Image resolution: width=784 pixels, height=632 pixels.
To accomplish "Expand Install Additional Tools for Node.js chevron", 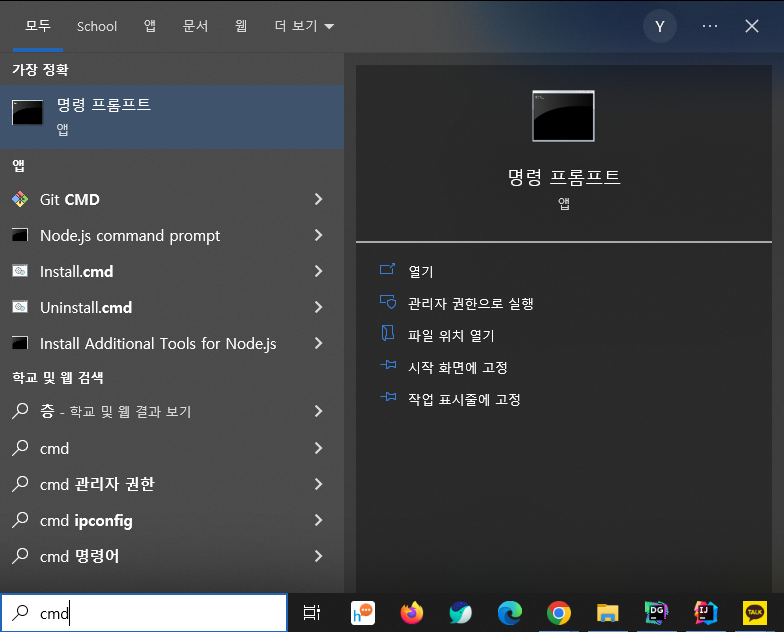I will pos(318,343).
